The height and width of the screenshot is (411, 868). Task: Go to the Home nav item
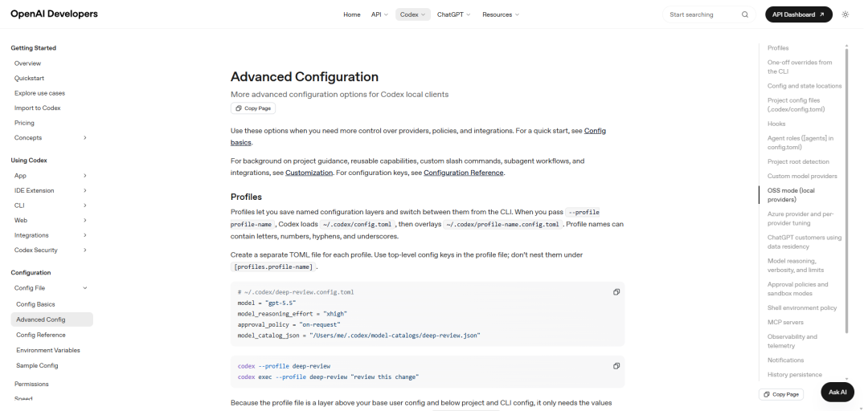click(x=351, y=14)
